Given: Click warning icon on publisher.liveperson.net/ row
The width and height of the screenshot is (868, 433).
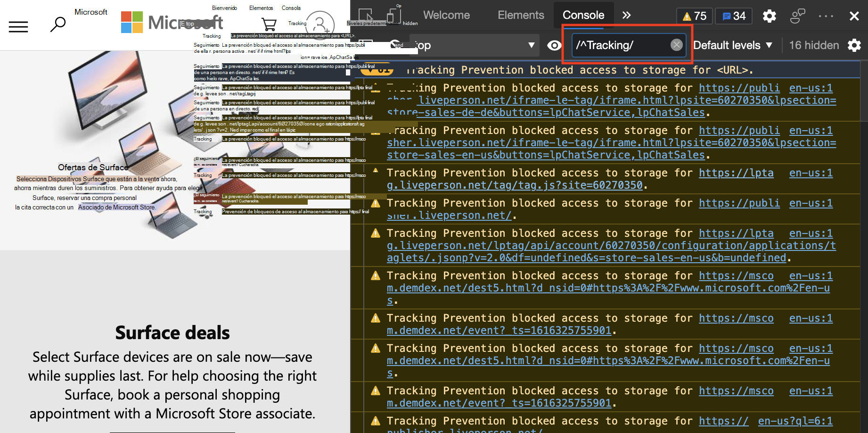Looking at the screenshot, I should (x=376, y=203).
